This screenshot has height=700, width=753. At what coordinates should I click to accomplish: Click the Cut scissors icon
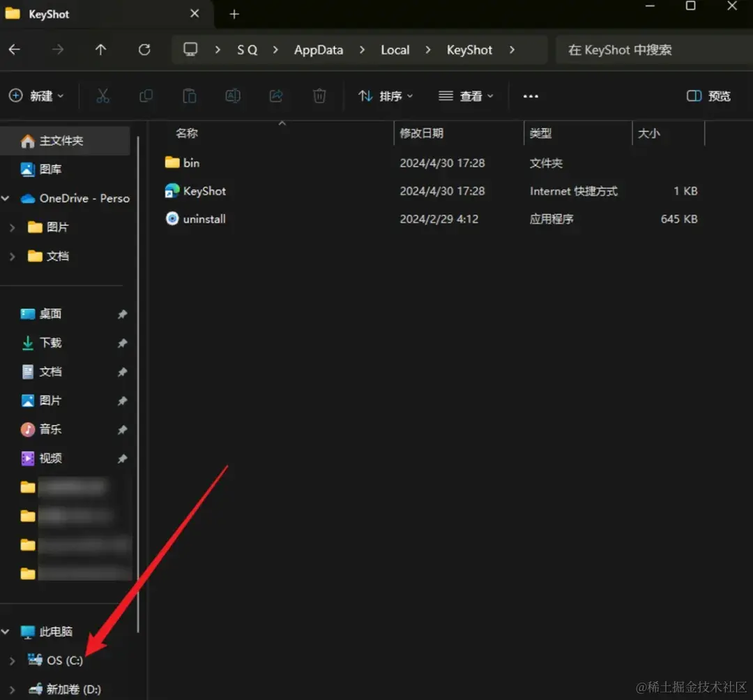pos(102,96)
